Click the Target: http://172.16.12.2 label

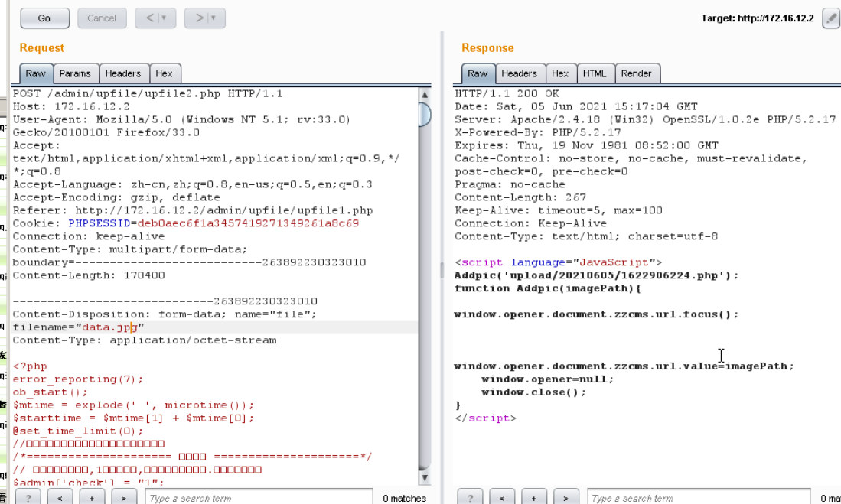point(758,18)
